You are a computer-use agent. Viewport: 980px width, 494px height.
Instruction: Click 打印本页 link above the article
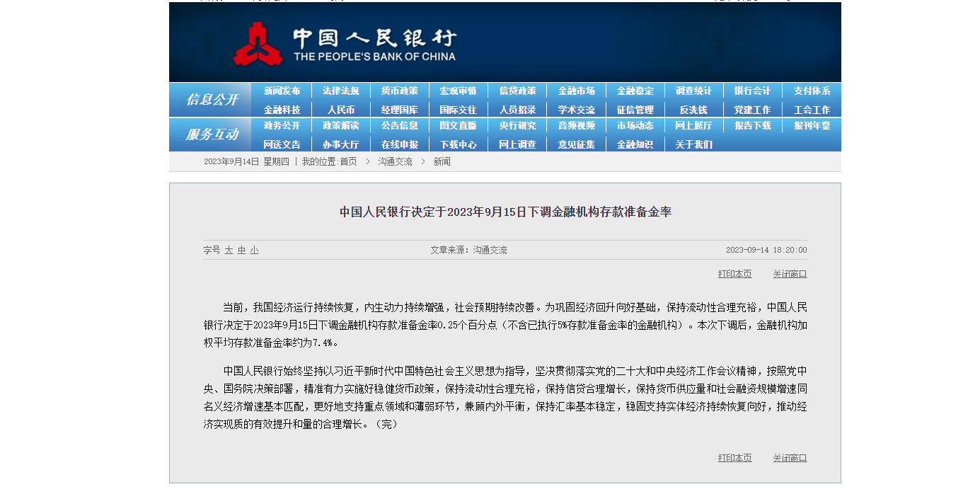click(x=734, y=275)
